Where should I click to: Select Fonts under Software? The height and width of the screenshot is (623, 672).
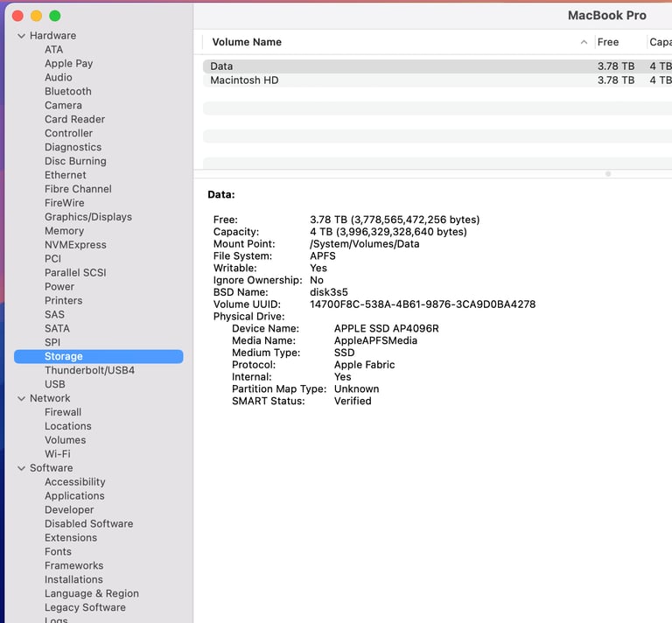(58, 552)
